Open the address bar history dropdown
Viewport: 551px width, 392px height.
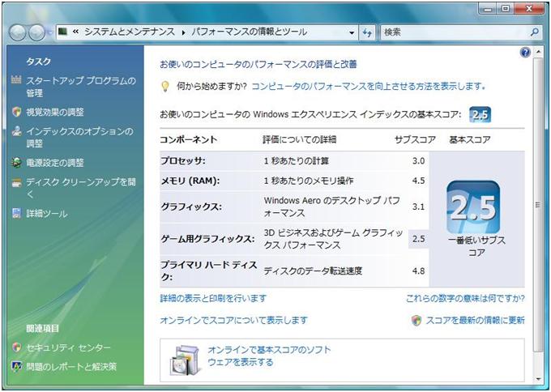352,32
